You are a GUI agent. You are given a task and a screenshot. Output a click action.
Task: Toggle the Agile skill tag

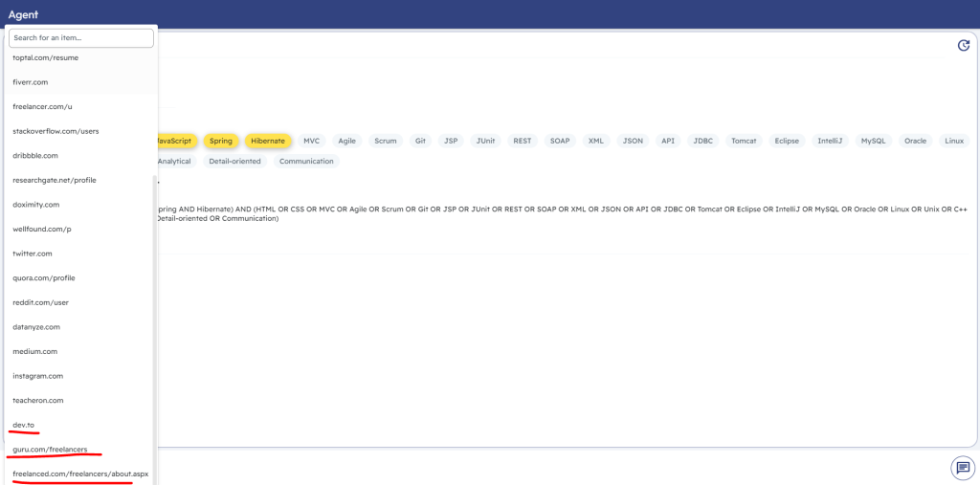coord(346,141)
